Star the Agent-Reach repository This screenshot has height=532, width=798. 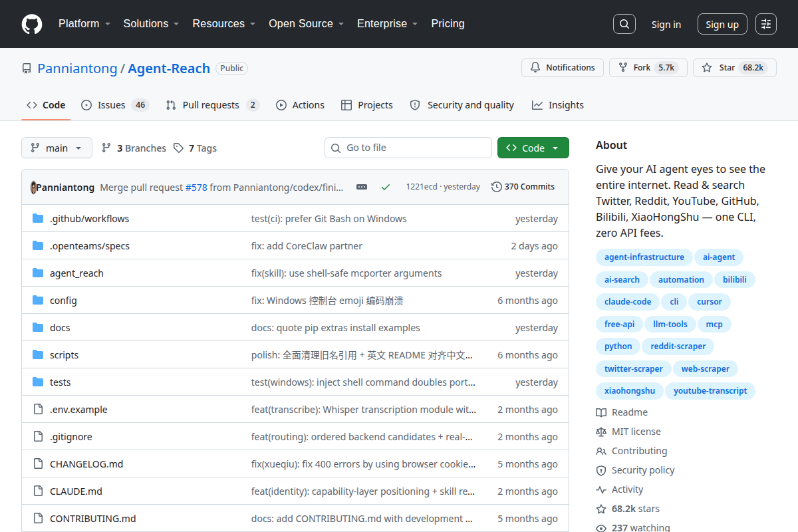coord(735,68)
